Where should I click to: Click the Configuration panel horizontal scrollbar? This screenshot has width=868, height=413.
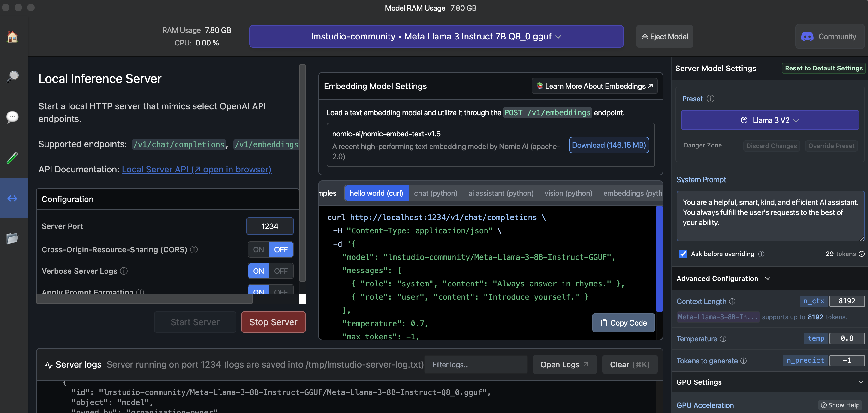(x=145, y=299)
